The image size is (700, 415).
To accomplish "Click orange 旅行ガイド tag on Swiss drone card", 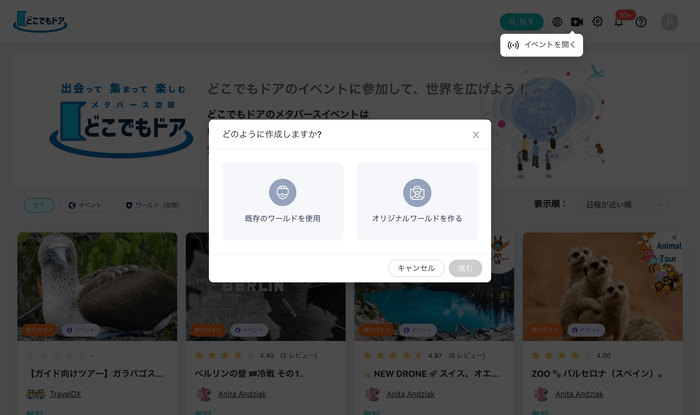I will 376,330.
